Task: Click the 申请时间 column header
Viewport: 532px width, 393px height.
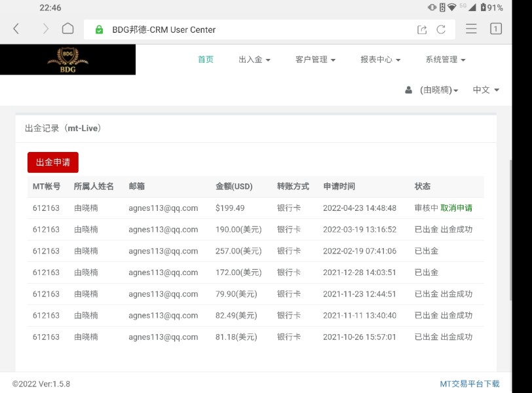Action: (x=339, y=186)
